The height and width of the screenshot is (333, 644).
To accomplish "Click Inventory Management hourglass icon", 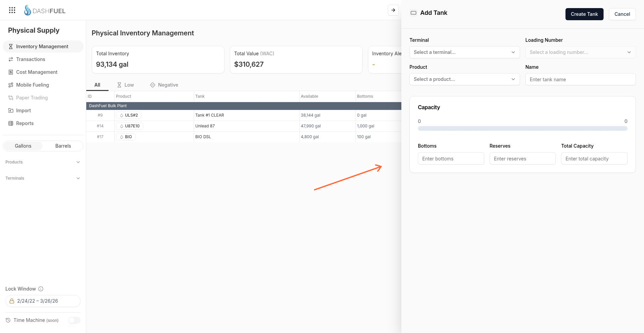I will pos(11,47).
